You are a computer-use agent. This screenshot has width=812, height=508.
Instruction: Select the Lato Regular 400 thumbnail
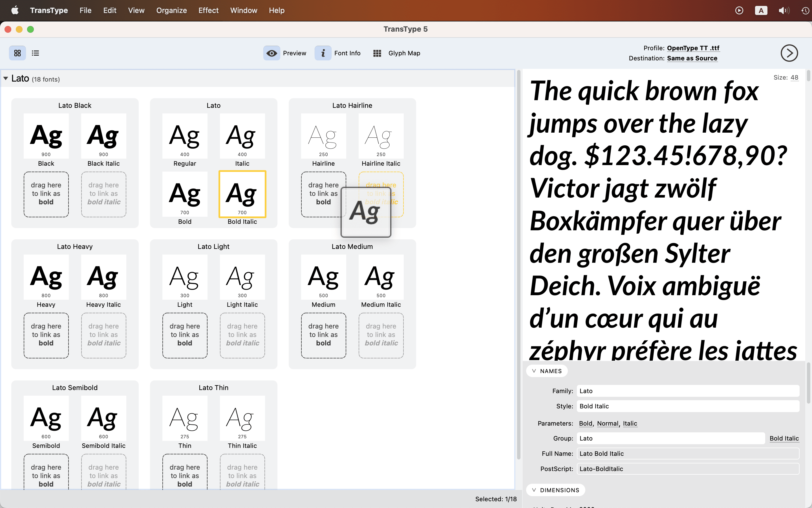[x=185, y=136]
